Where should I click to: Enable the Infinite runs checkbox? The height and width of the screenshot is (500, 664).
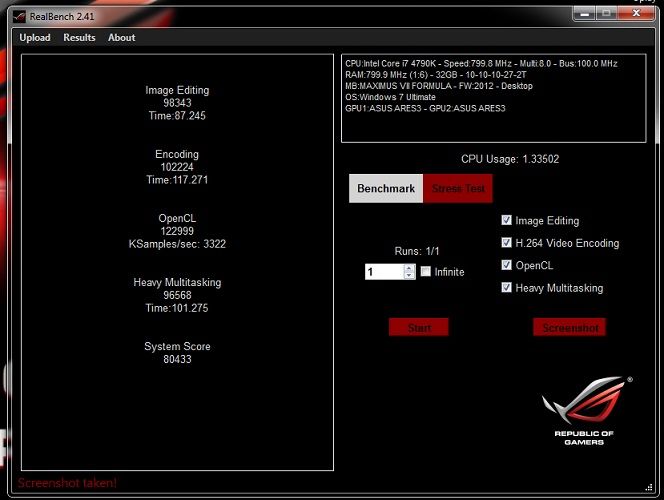[426, 271]
